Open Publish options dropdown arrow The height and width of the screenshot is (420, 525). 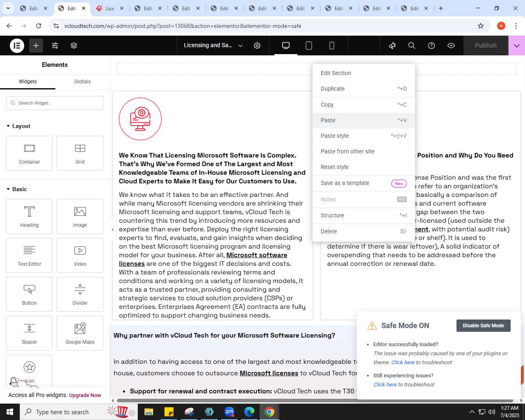(x=517, y=46)
